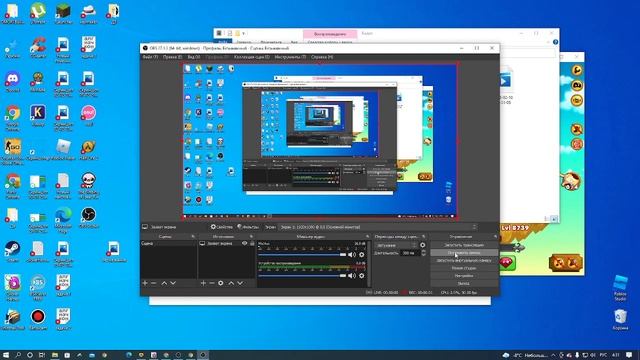Adjust the playback device volume slider
Image resolution: width=640 pixels, height=360 pixels.
[302, 276]
